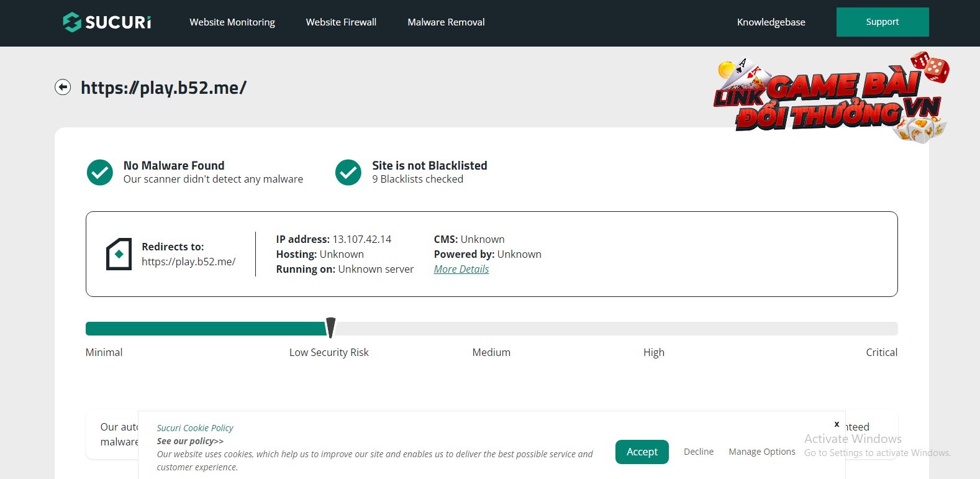Click the Medium risk label

(x=491, y=352)
